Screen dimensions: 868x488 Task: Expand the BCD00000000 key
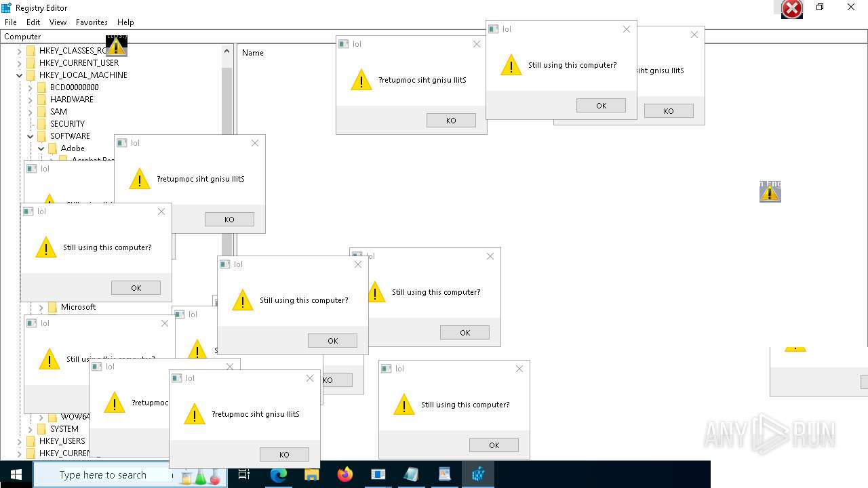click(x=31, y=87)
